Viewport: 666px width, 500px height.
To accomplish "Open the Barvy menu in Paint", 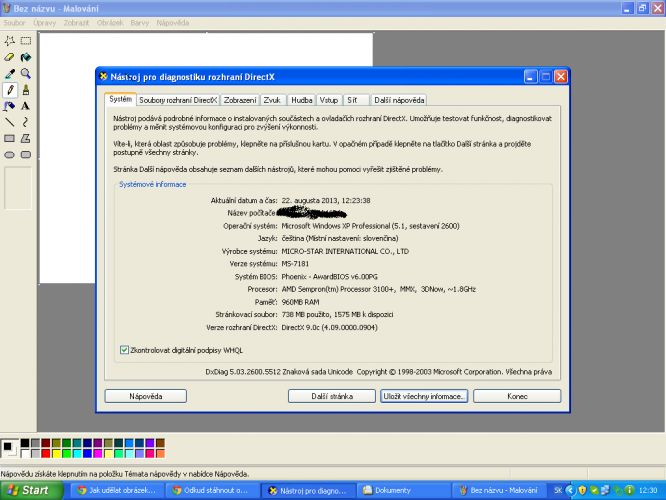I will click(x=140, y=23).
